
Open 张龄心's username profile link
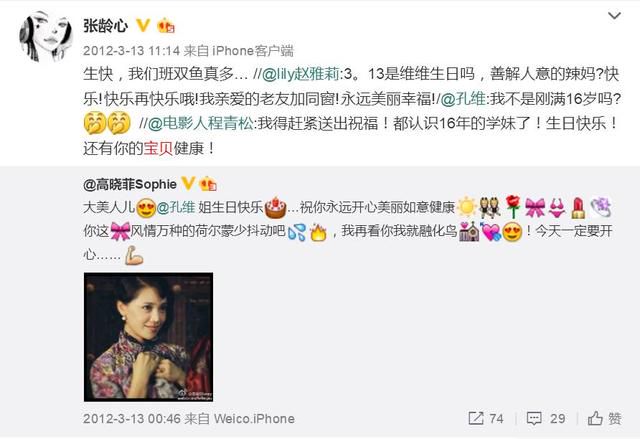pos(106,26)
